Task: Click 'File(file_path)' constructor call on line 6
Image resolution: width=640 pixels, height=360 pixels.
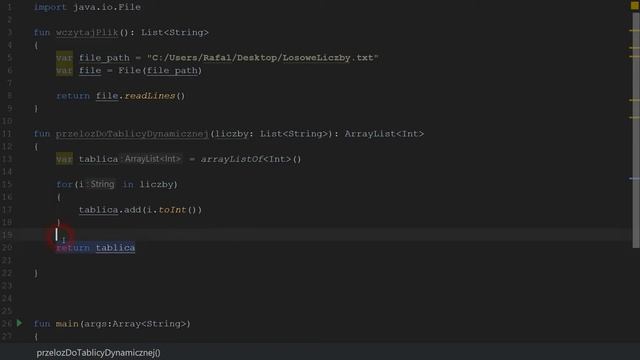Action: pos(160,70)
